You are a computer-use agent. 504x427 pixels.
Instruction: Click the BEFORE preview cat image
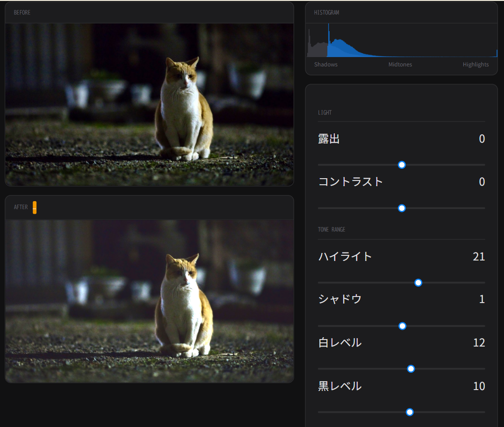coord(149,104)
